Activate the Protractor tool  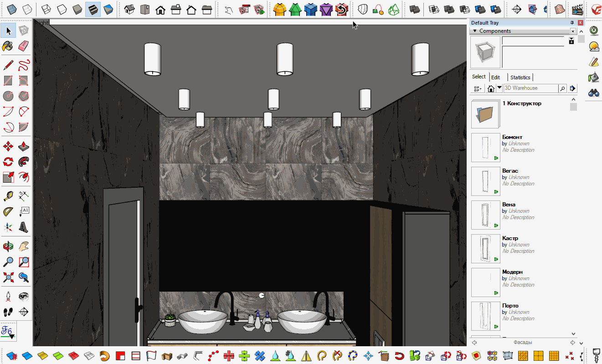click(x=8, y=212)
